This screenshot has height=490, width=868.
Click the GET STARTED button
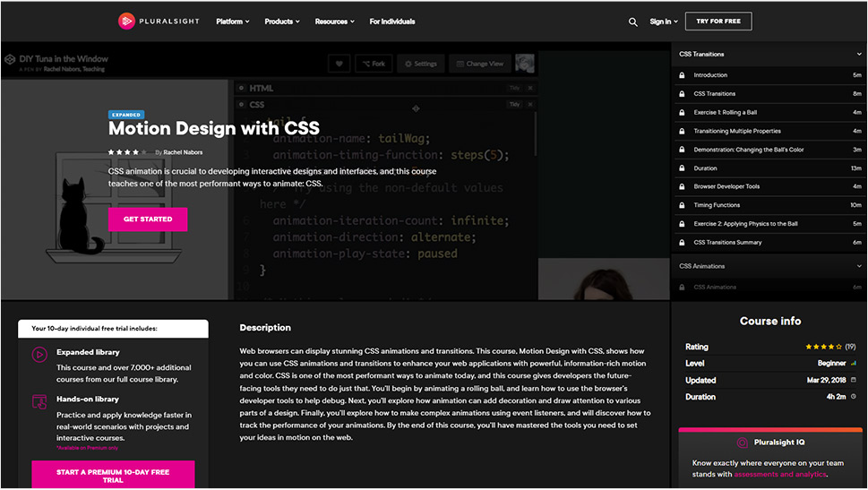148,219
